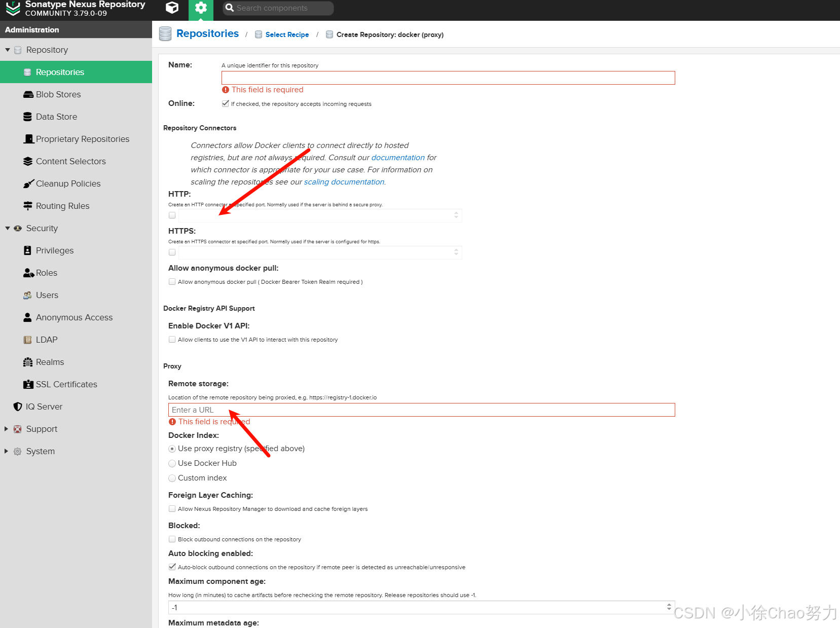Viewport: 840px width, 628px height.
Task: Expand the System tree section
Action: pyautogui.click(x=7, y=451)
